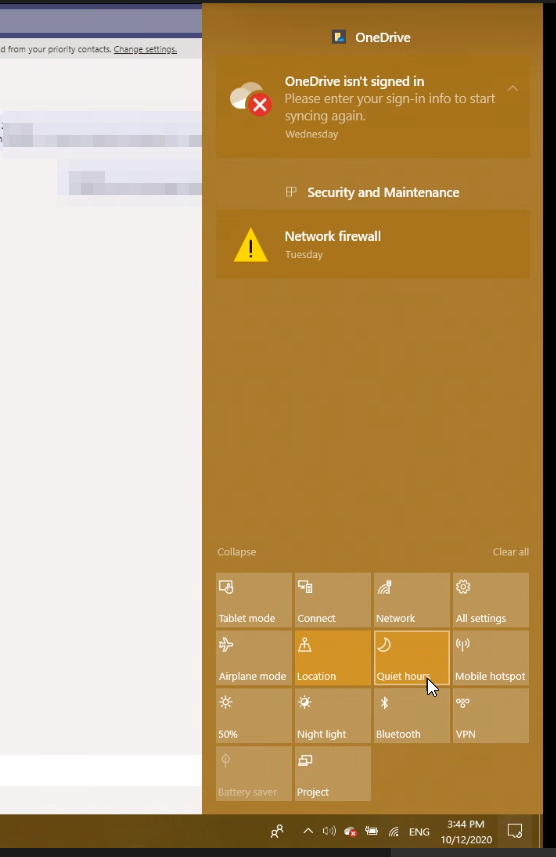556x857 pixels.
Task: Open the Project display tile
Action: tap(332, 773)
